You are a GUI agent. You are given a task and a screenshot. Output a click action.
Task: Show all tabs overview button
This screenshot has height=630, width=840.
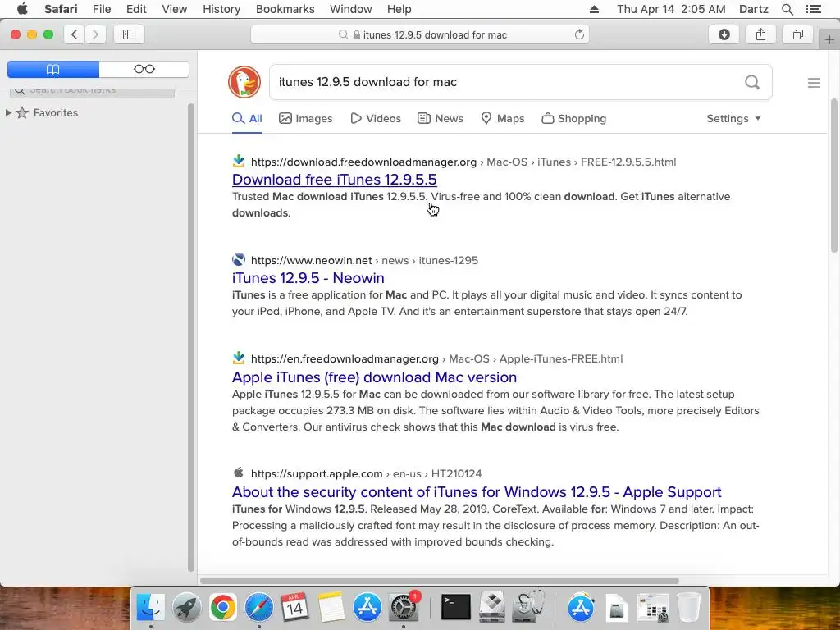pos(797,34)
